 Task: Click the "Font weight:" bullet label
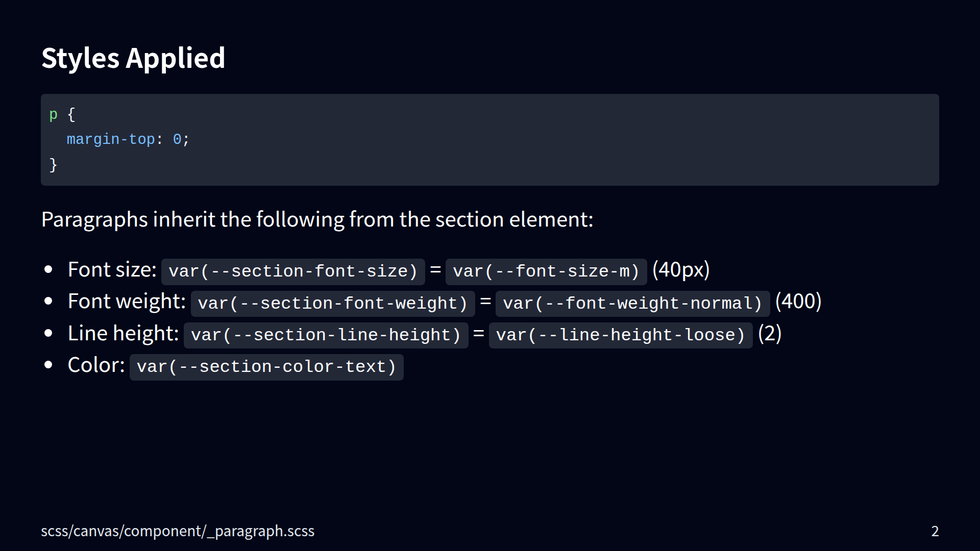point(127,301)
